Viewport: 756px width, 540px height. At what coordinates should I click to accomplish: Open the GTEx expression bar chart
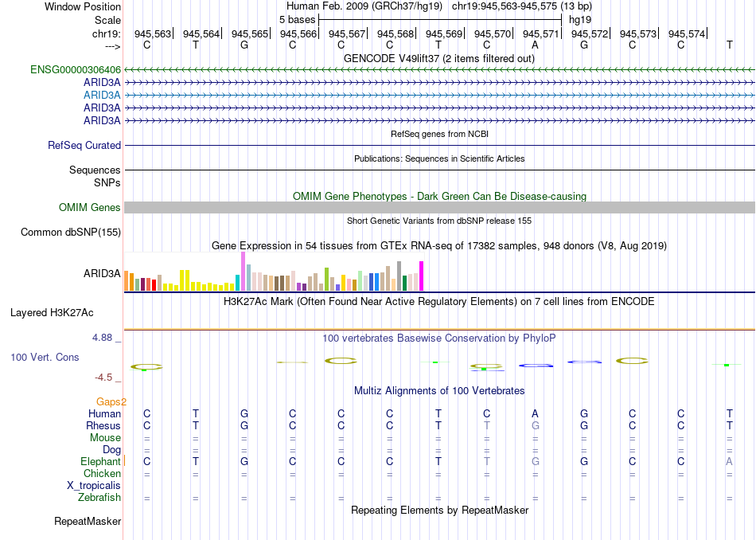pos(274,272)
